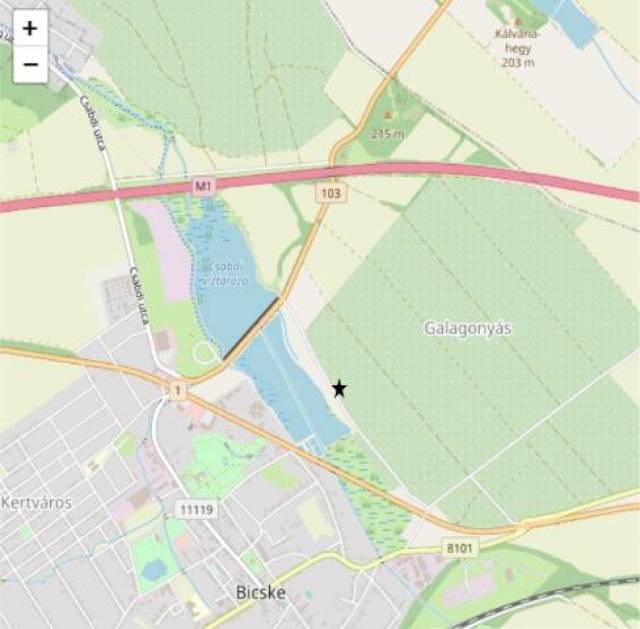Click the route 1 road shield
The image size is (640, 629).
(x=178, y=391)
